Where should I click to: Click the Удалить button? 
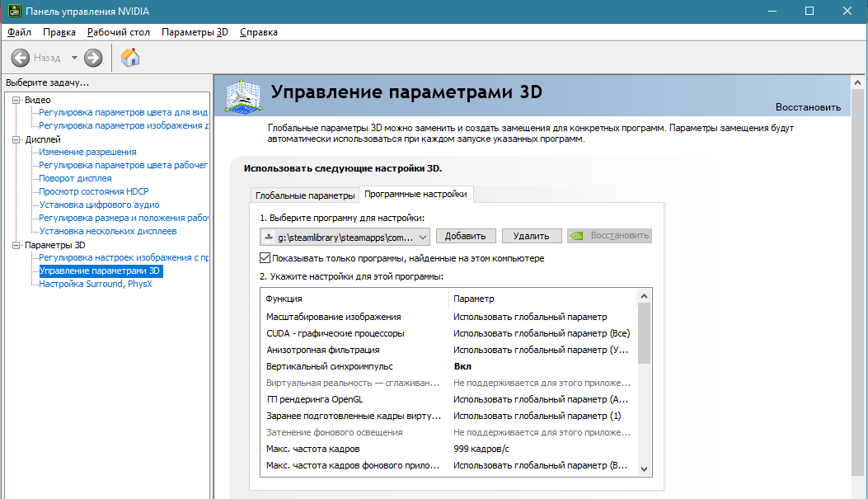[x=531, y=236]
